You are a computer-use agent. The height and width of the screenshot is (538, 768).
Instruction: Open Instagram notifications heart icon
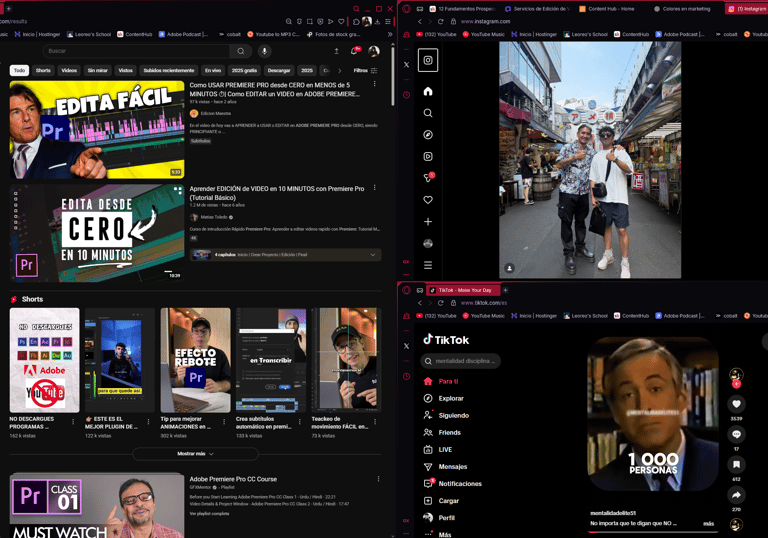tap(428, 200)
